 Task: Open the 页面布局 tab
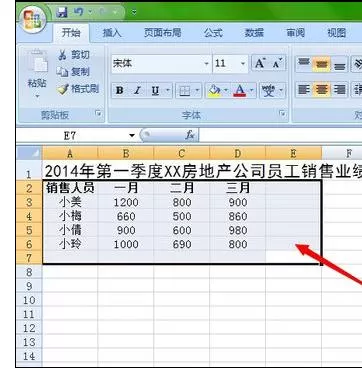tap(162, 33)
